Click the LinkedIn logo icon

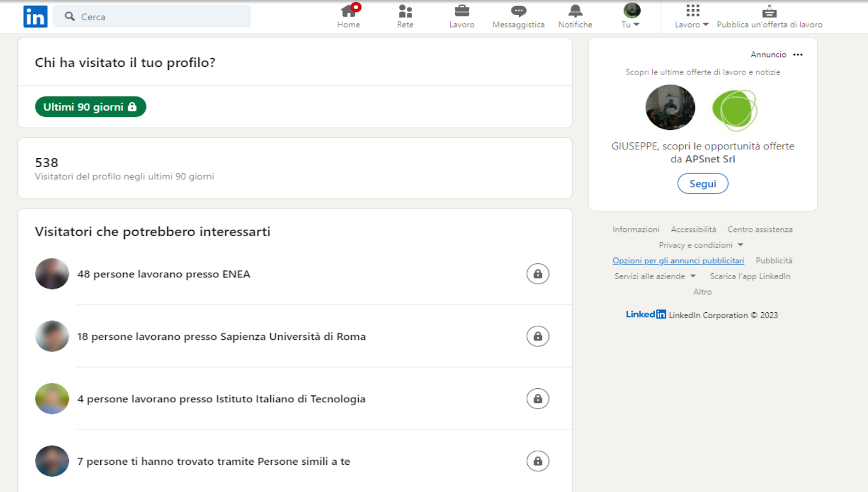pos(35,17)
